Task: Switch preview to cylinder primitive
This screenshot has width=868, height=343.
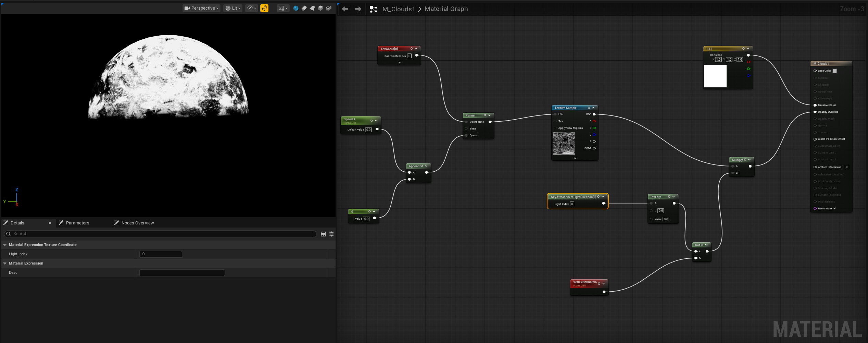Action: [x=304, y=8]
